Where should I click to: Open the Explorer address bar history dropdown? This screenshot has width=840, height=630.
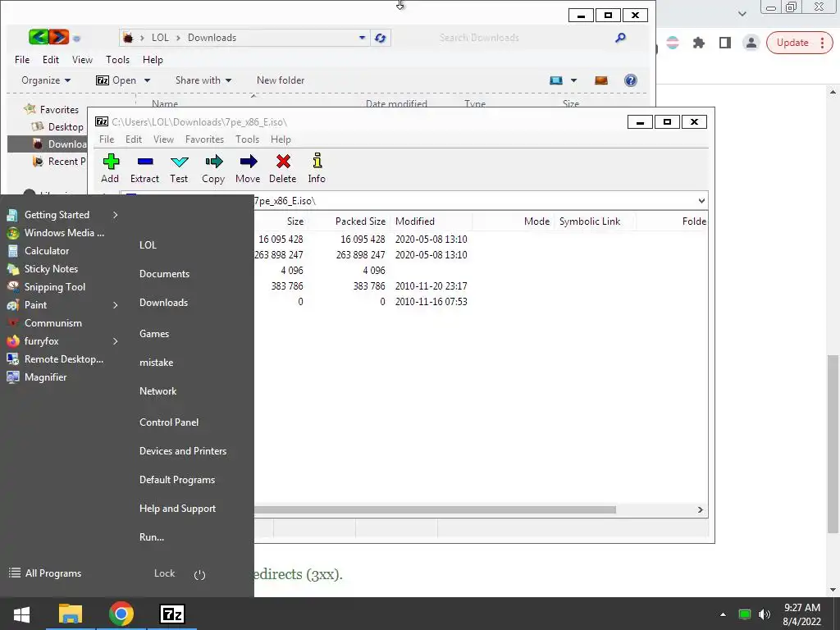pos(362,38)
